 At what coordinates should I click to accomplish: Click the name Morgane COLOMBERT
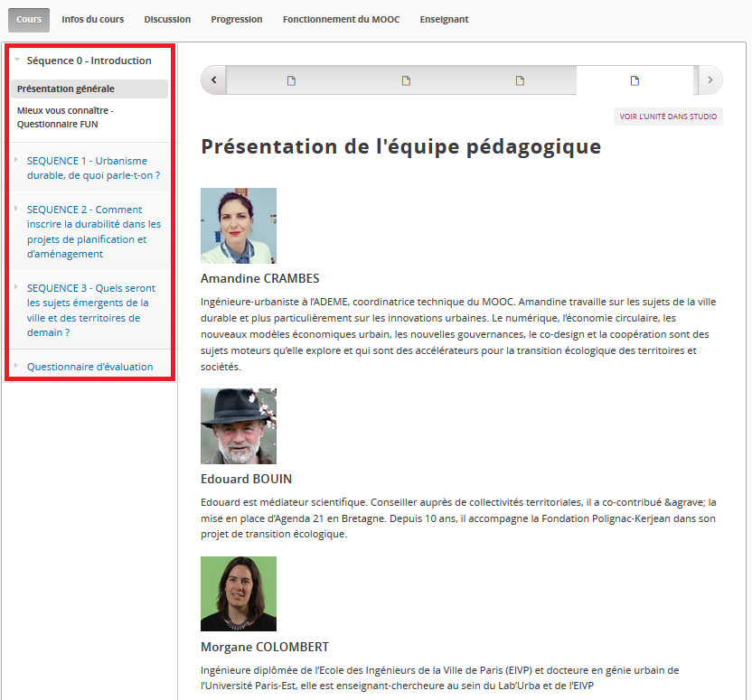[x=265, y=647]
